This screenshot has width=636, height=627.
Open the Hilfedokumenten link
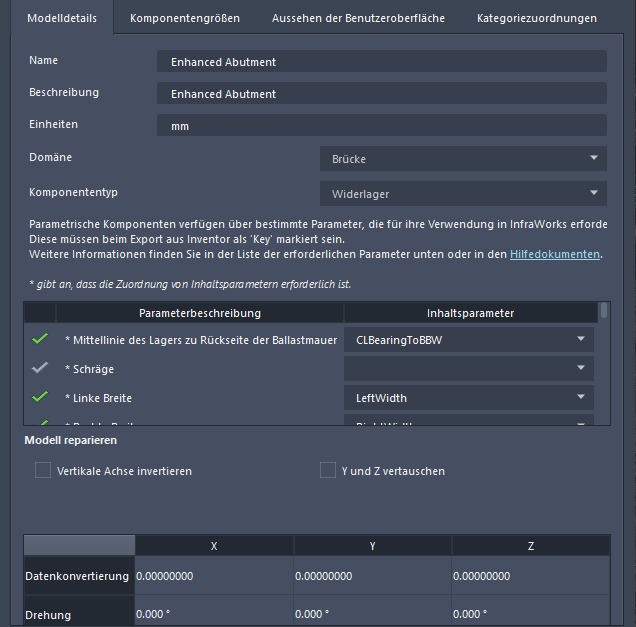(555, 254)
